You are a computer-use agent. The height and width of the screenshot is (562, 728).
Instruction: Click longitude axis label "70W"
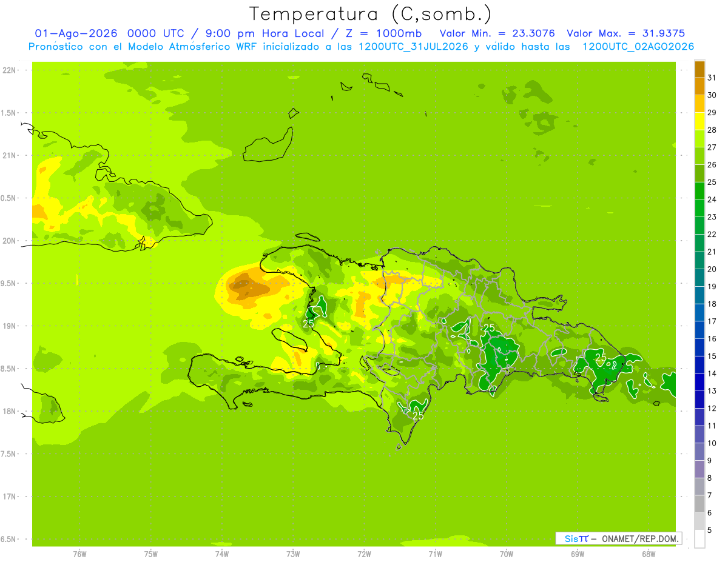507,554
